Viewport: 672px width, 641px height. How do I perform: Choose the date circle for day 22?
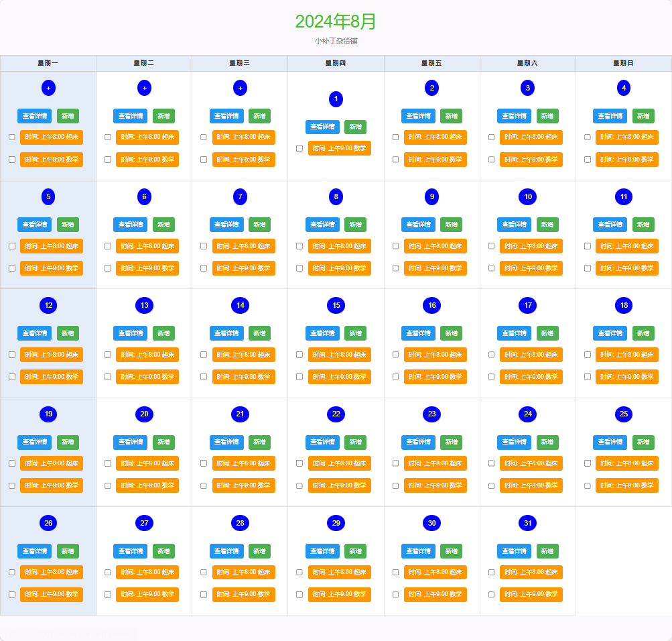point(336,414)
